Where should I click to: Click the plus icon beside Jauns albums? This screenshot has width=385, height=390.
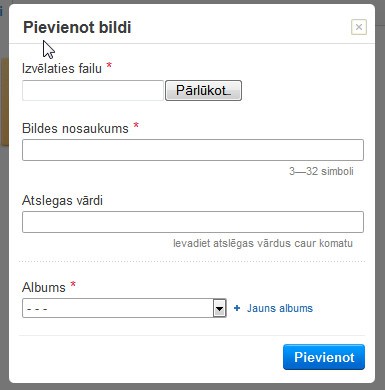[x=237, y=308]
